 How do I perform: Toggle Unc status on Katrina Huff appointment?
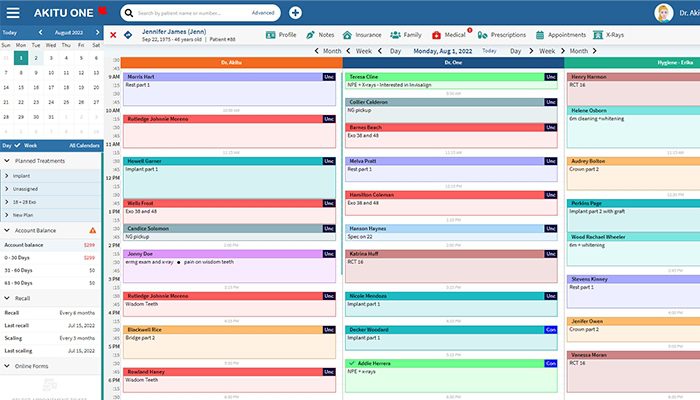click(x=551, y=254)
